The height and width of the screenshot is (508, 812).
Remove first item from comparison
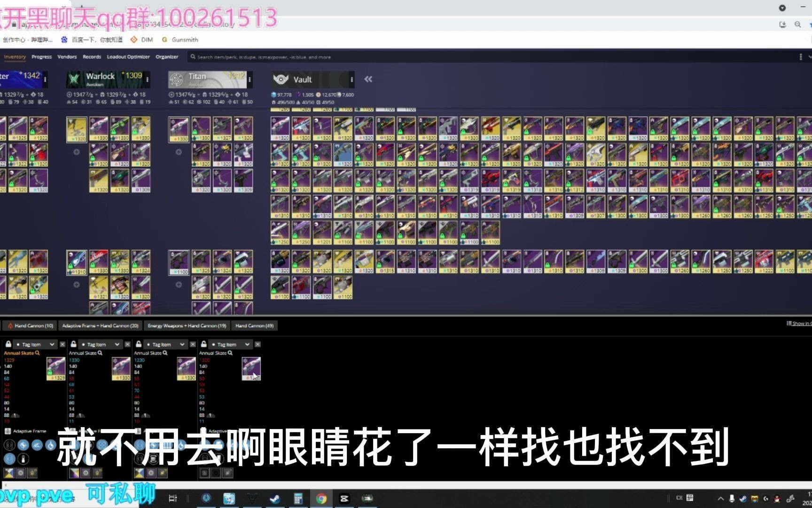tap(62, 344)
